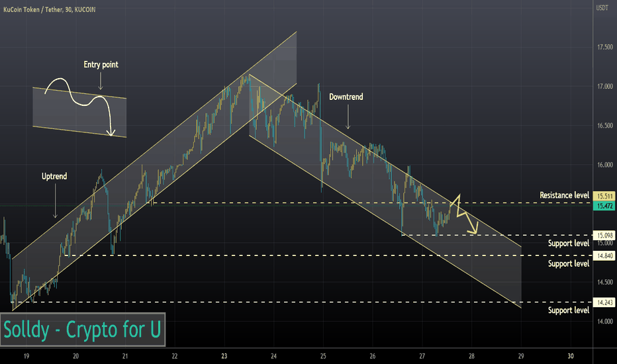The width and height of the screenshot is (617, 364).
Task: Click the Uptrend annotation text
Action: [54, 176]
